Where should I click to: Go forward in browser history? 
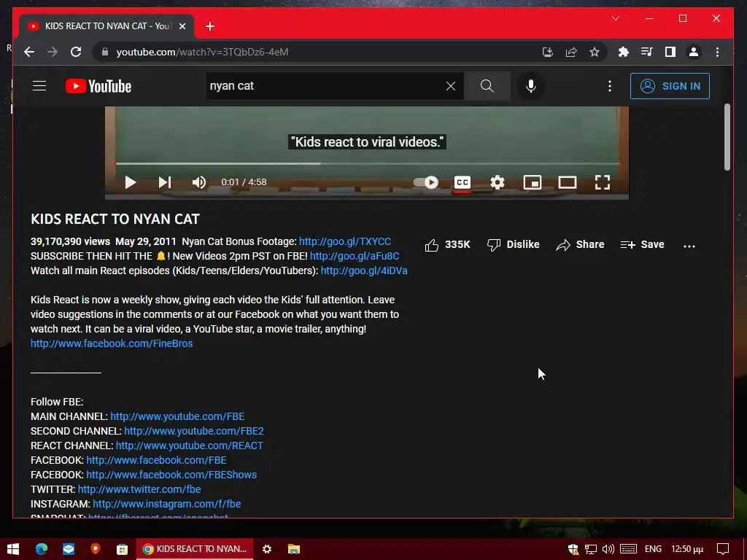tap(53, 52)
